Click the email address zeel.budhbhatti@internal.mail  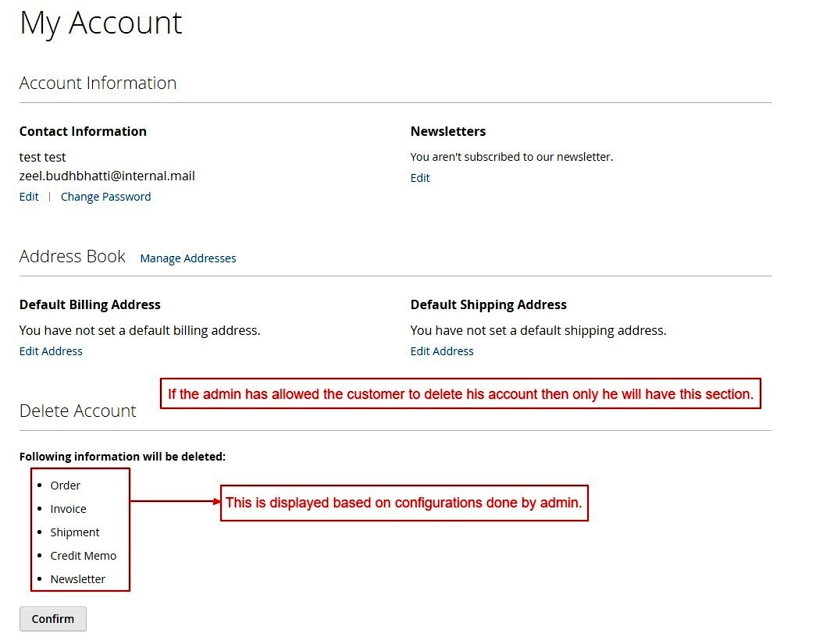point(107,176)
